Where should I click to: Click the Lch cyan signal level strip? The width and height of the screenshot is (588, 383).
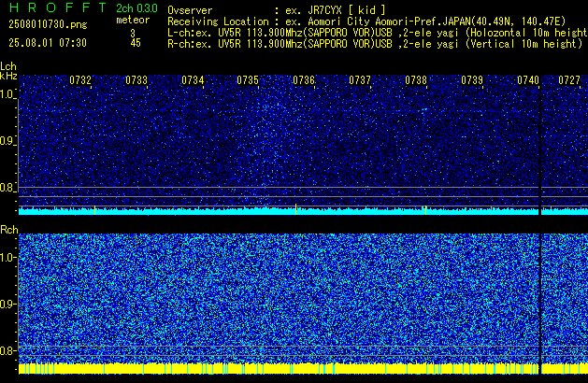click(304, 211)
